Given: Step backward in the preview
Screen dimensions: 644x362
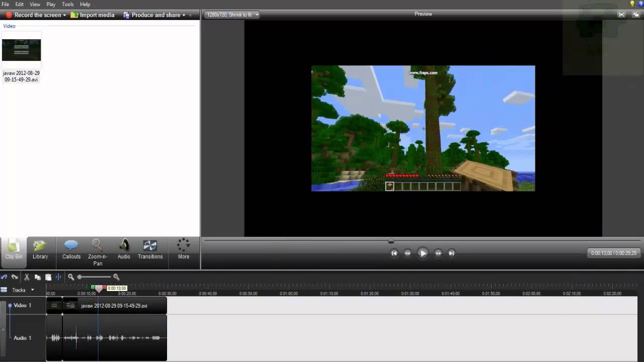Looking at the screenshot, I should (408, 253).
